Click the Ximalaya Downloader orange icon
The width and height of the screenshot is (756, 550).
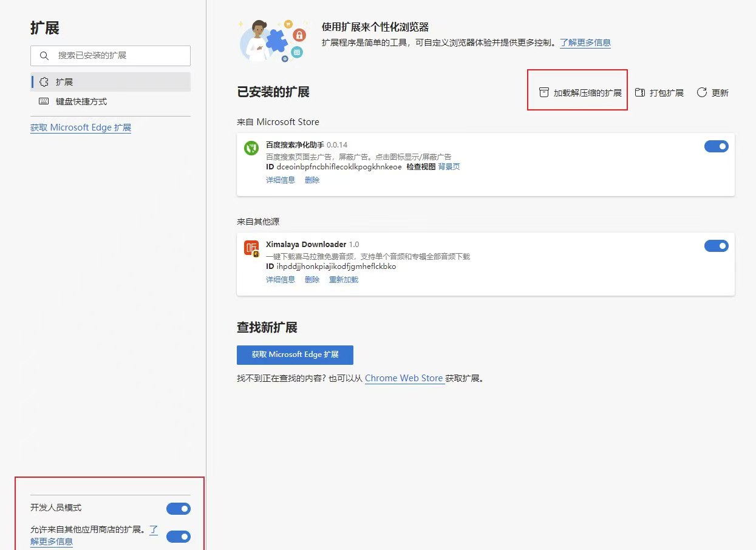point(251,248)
